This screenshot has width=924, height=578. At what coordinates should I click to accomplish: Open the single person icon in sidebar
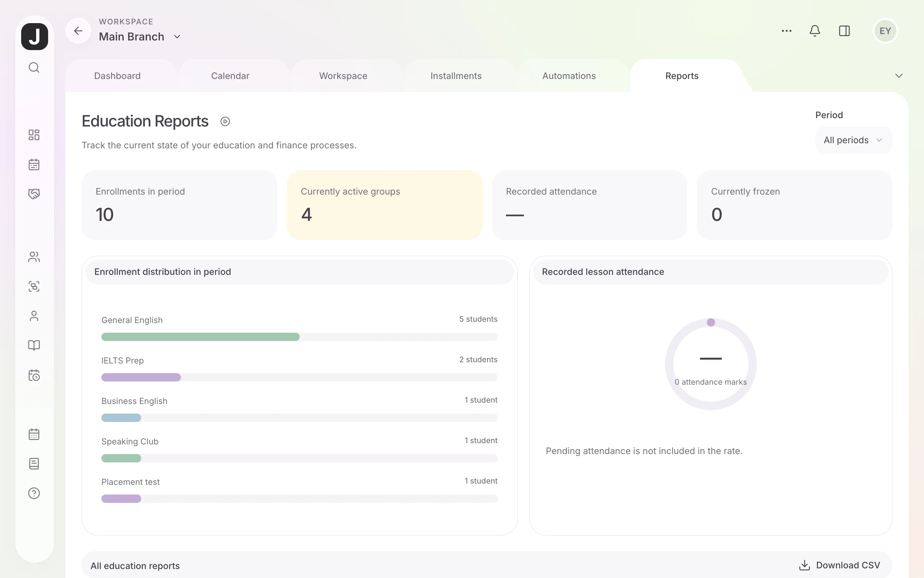[34, 316]
